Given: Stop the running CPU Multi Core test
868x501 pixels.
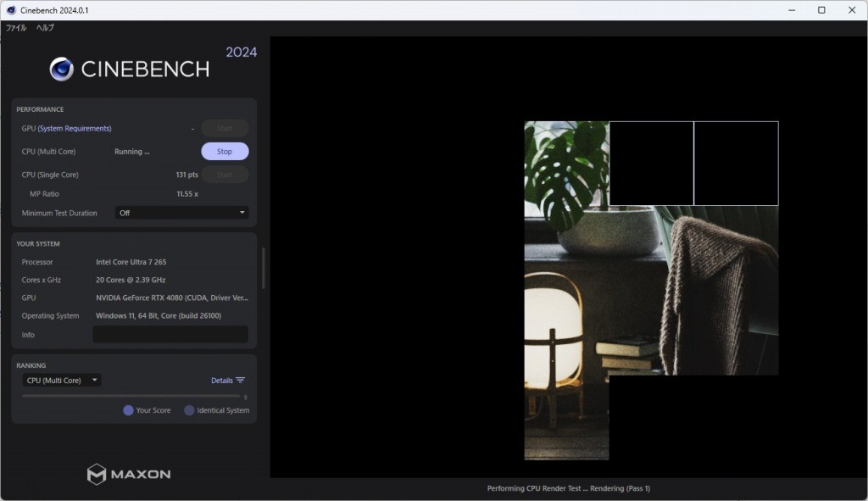Looking at the screenshot, I should coord(225,152).
